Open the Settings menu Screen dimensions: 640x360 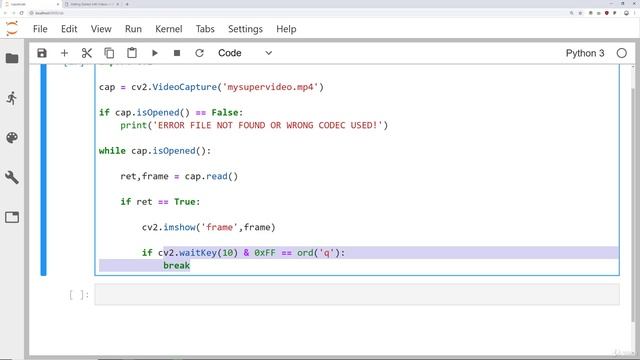pos(245,29)
